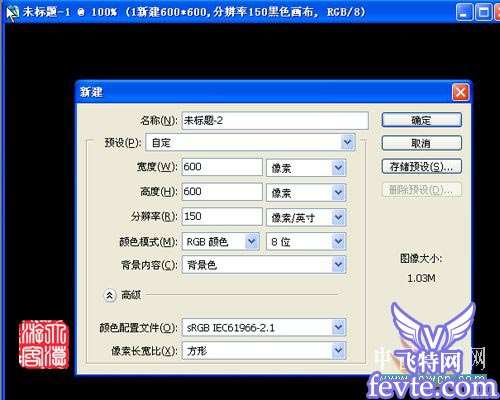Screen dimensions: 500x400
Task: Open the 像素长宽比 pixel aspect ratio dropdown
Action: [x=264, y=350]
